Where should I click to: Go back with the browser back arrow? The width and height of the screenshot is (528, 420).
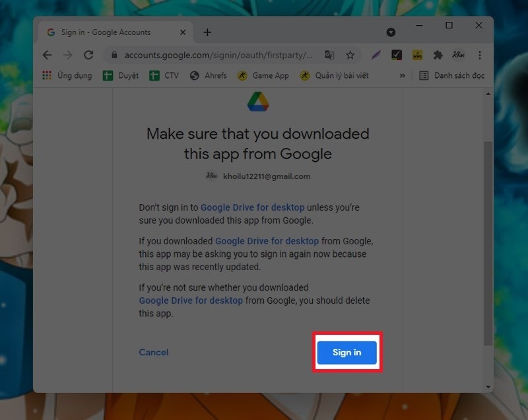click(x=47, y=55)
